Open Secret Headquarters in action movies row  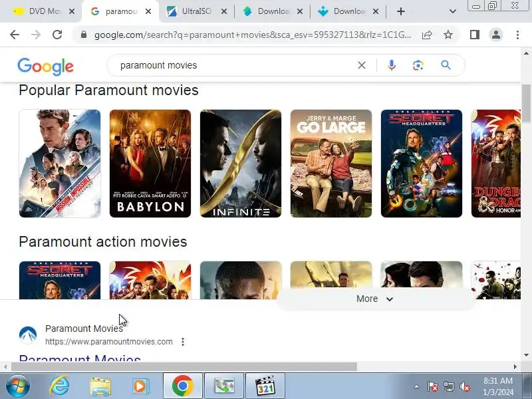click(x=60, y=280)
